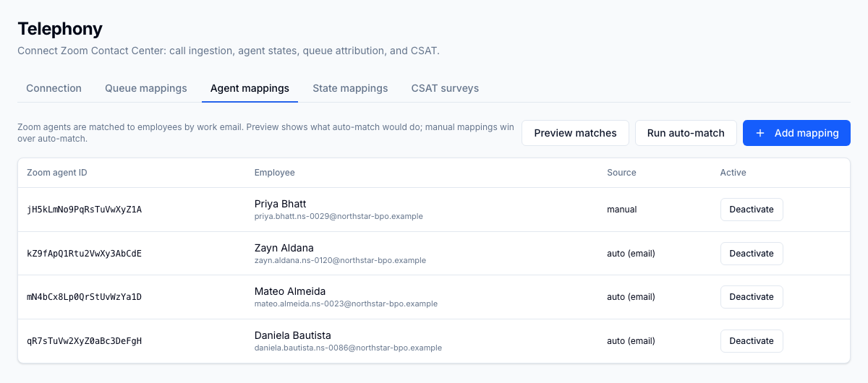
Task: Click employee name Priya Bhatt
Action: [x=281, y=204]
